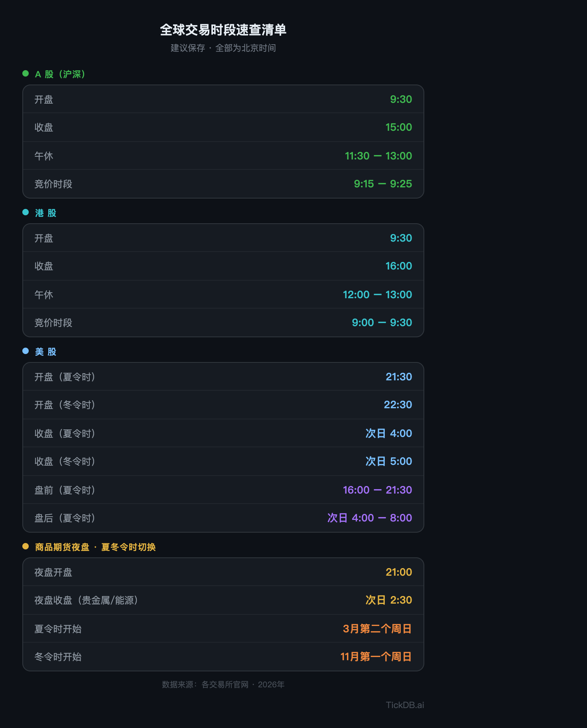Select the 港股 收盘 16:00 value
The width and height of the screenshot is (587, 728).
click(398, 266)
